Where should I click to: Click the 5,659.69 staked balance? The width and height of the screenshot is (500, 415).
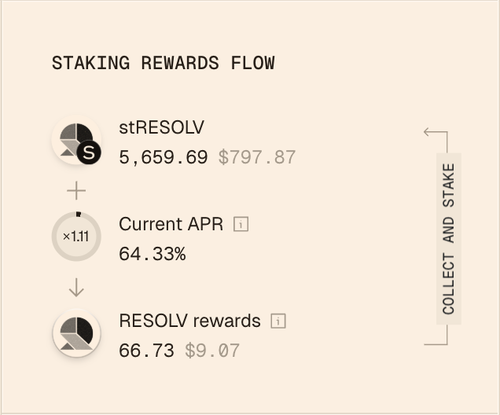coord(163,157)
